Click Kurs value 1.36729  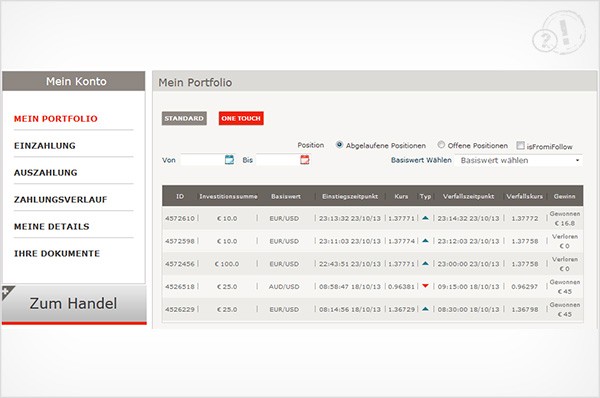point(401,309)
